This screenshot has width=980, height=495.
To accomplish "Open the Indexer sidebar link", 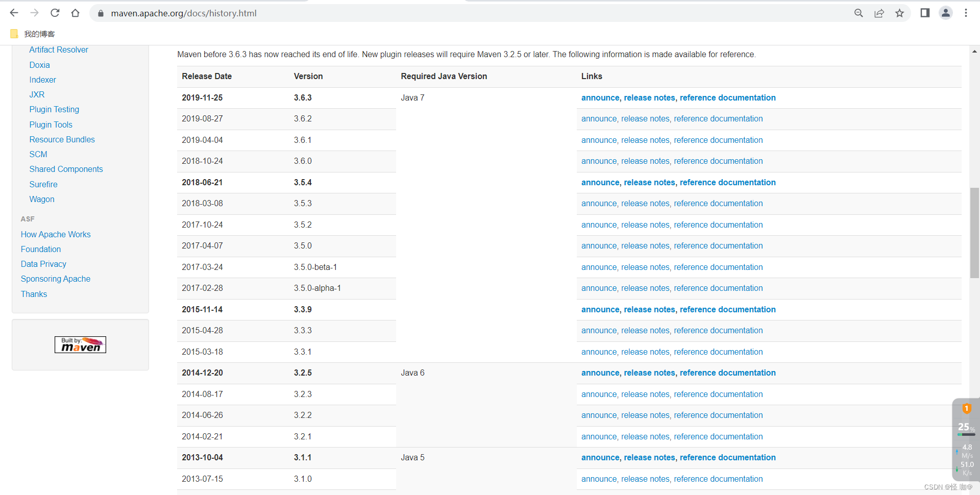I will coord(42,80).
